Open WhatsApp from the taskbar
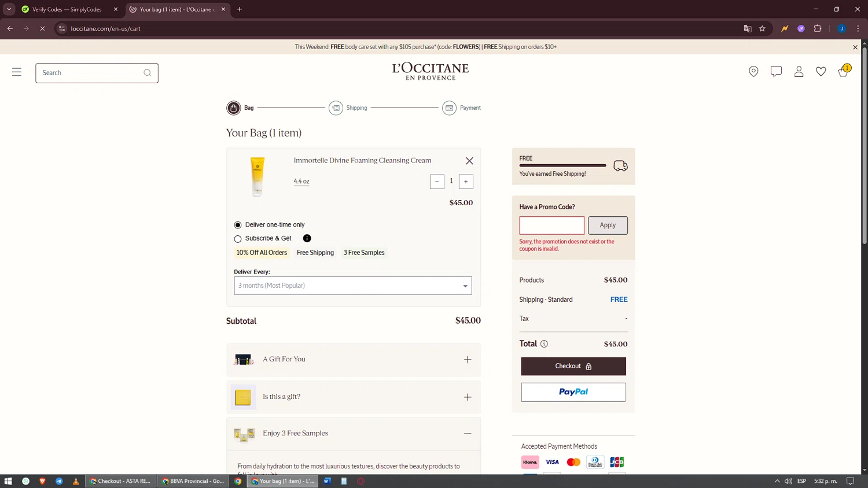 25,481
